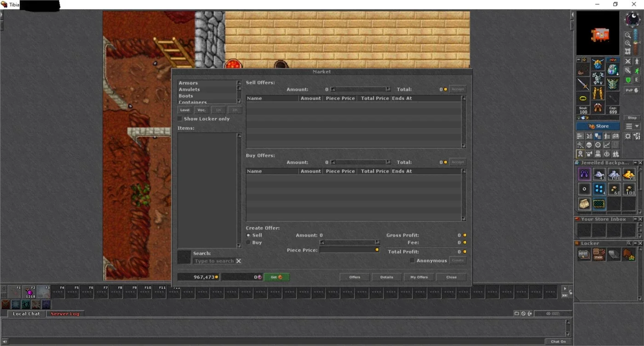Select the Sell radio option
This screenshot has width=644, height=346.
[249, 235]
